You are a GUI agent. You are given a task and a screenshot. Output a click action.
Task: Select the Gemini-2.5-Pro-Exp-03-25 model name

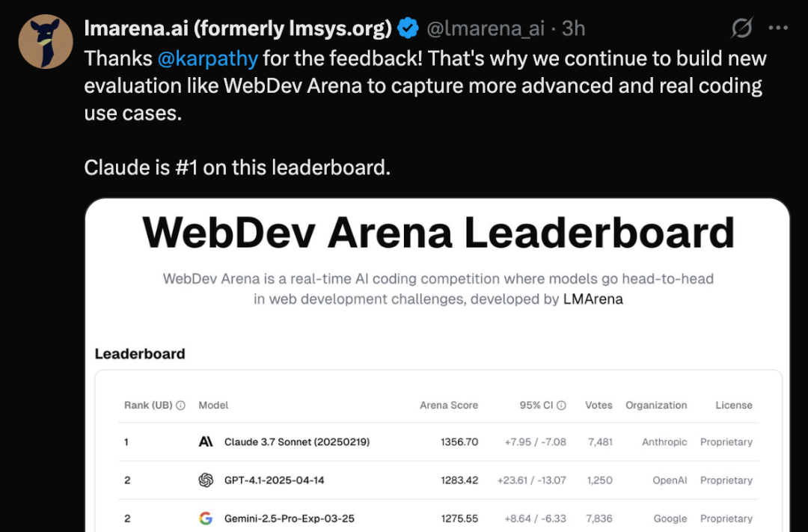pos(289,518)
